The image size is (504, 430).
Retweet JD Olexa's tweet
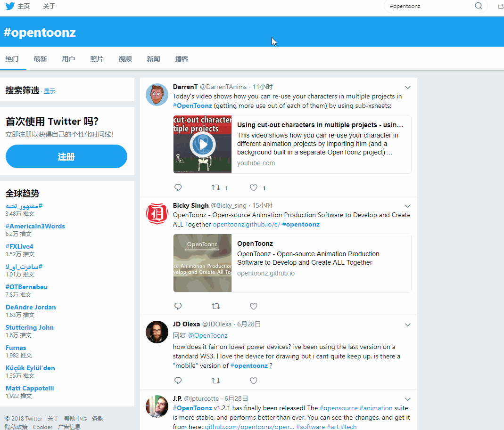point(215,381)
